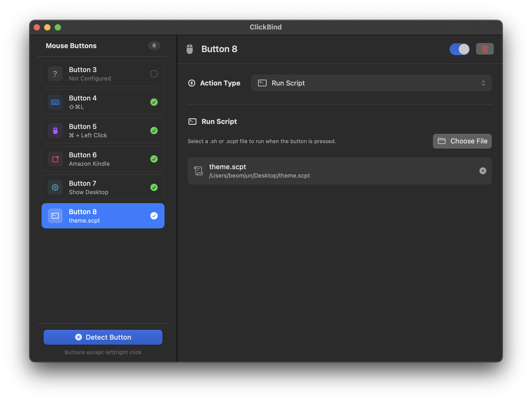Screen dimensions: 532x401
Task: Click the red trash delete icon
Action: pos(485,49)
